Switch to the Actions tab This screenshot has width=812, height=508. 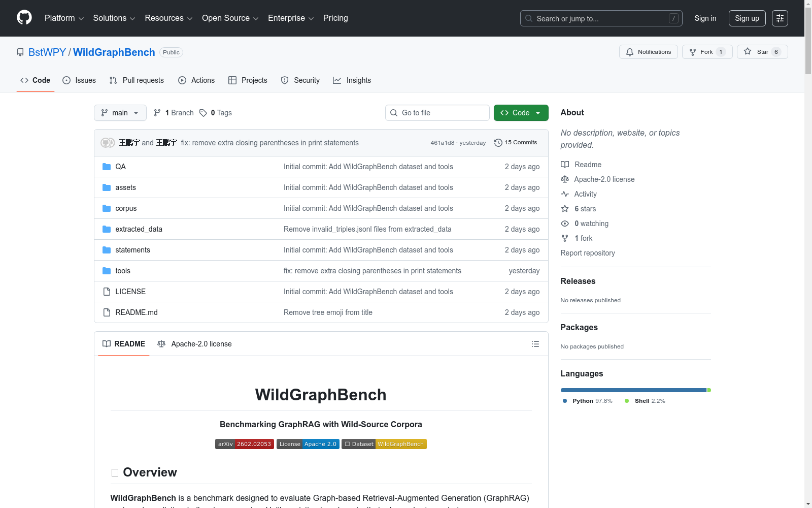[196, 80]
